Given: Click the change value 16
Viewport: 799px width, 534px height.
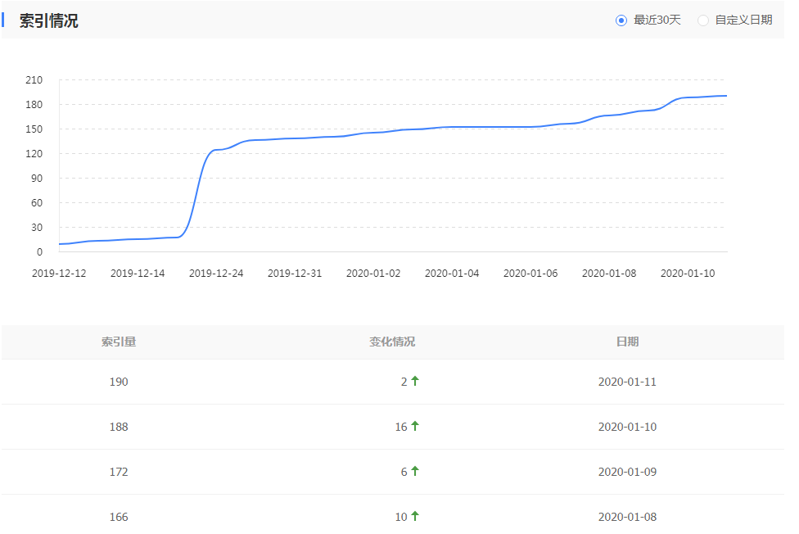Looking at the screenshot, I should pyautogui.click(x=401, y=427).
